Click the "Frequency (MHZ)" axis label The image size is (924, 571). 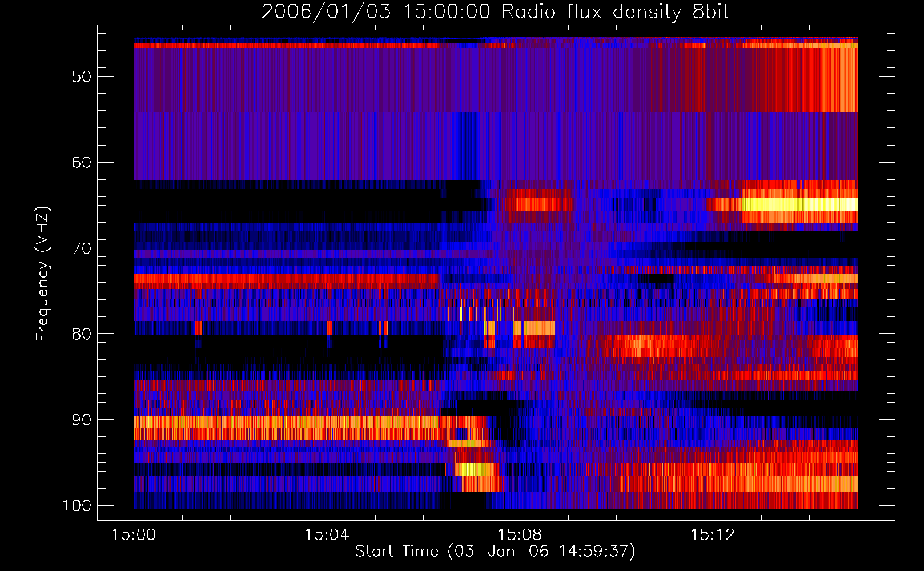[x=43, y=274]
